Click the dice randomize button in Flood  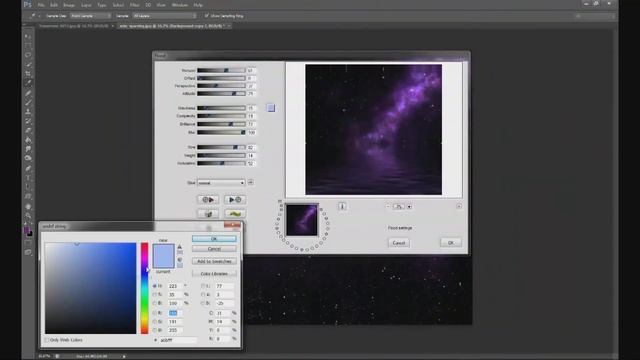pyautogui.click(x=208, y=213)
